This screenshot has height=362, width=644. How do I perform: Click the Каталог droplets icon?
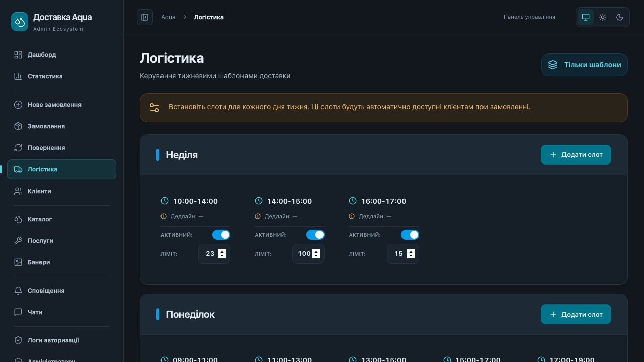click(18, 219)
